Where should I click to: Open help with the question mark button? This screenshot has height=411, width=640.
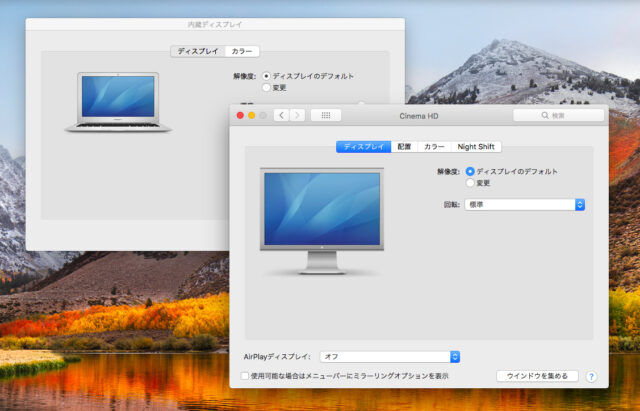click(591, 376)
